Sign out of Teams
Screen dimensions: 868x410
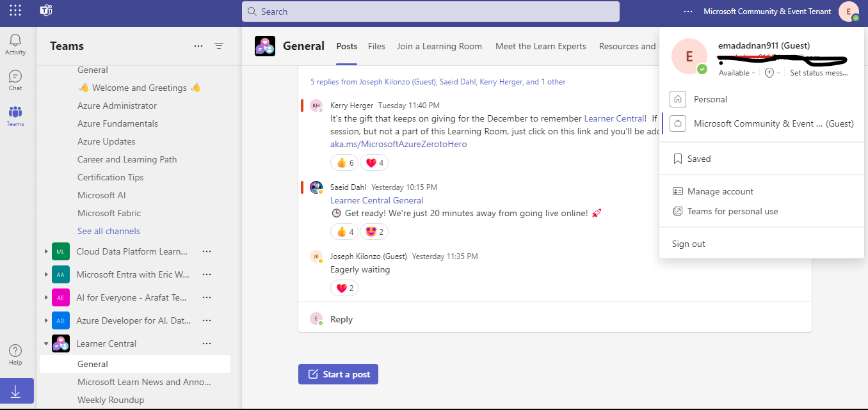pos(687,243)
